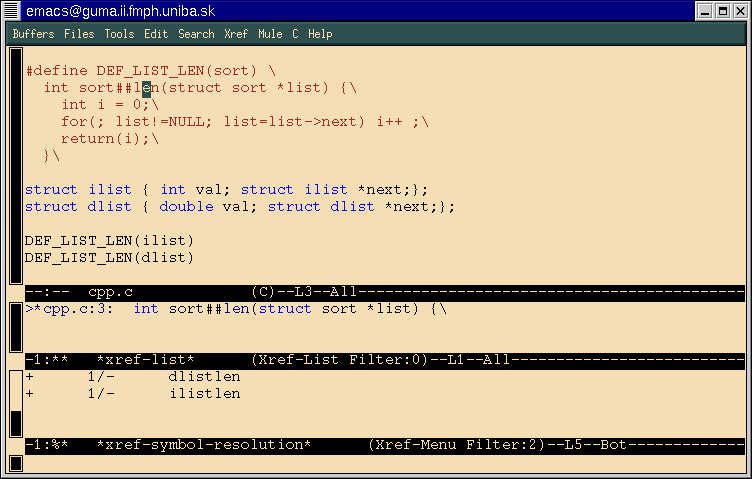Expand the ilistlen symbol entry
The image size is (752, 479).
coord(30,394)
